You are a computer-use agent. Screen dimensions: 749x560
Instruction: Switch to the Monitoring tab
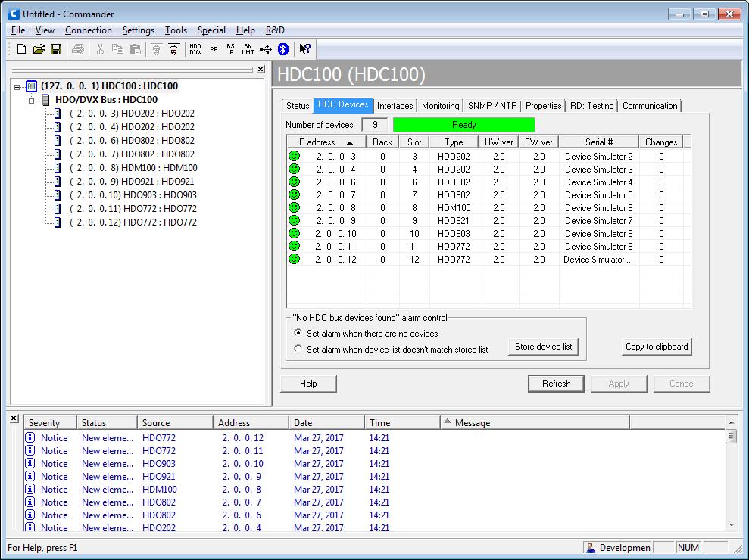click(440, 106)
